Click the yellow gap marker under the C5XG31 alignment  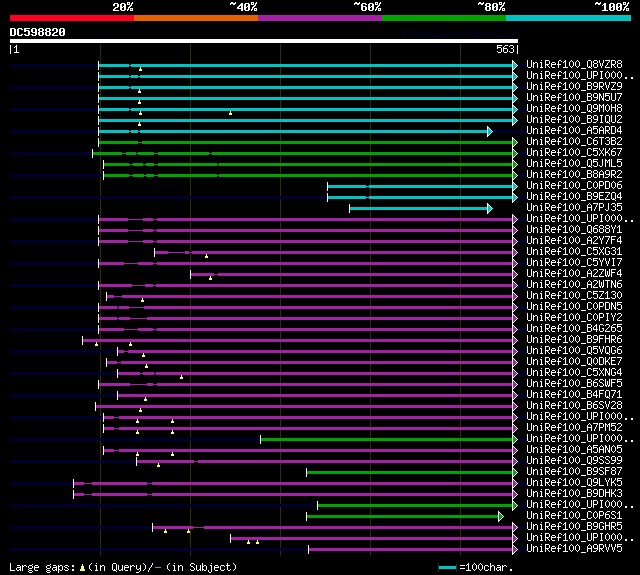207,256
